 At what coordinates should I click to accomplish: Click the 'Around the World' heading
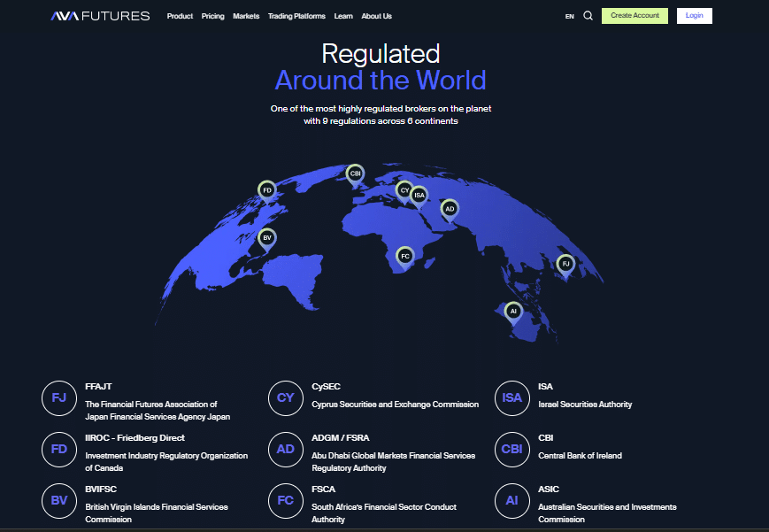pos(381,80)
